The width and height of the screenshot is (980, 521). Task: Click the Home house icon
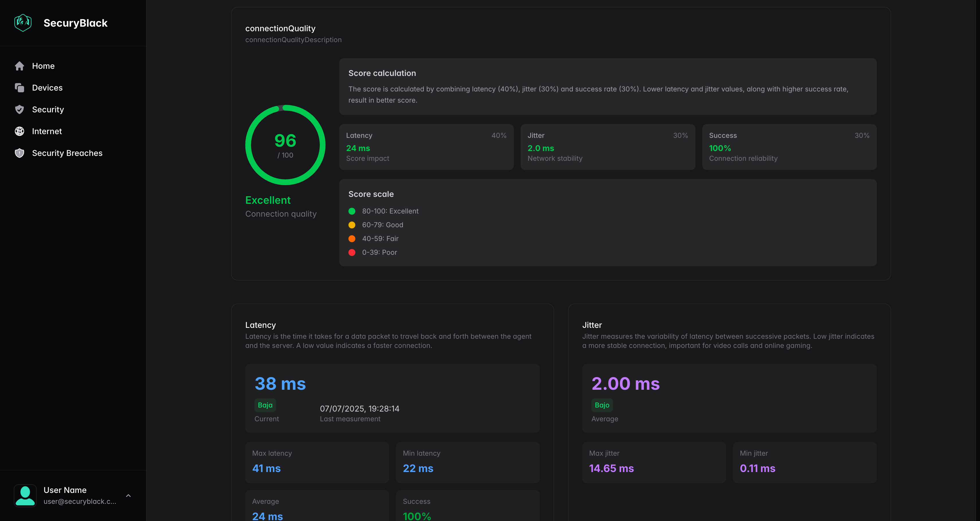tap(19, 66)
